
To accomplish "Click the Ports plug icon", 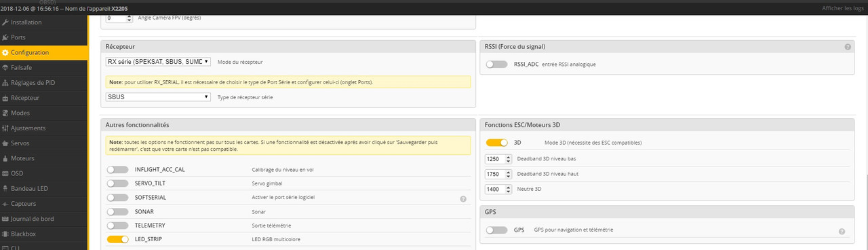I will click(5, 37).
